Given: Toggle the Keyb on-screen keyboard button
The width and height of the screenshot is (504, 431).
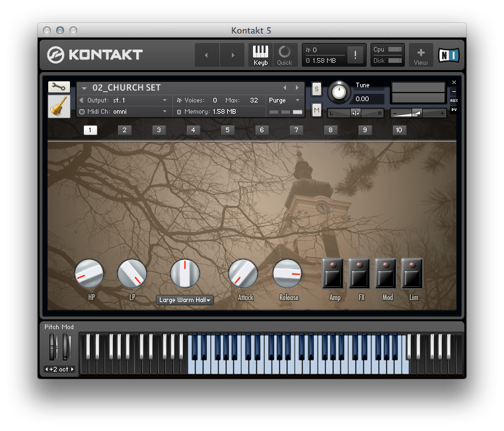Looking at the screenshot, I should click(x=260, y=55).
